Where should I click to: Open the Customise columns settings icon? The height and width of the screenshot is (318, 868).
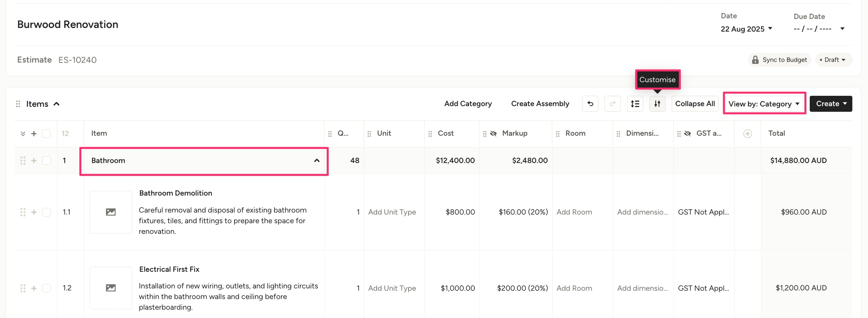[657, 104]
